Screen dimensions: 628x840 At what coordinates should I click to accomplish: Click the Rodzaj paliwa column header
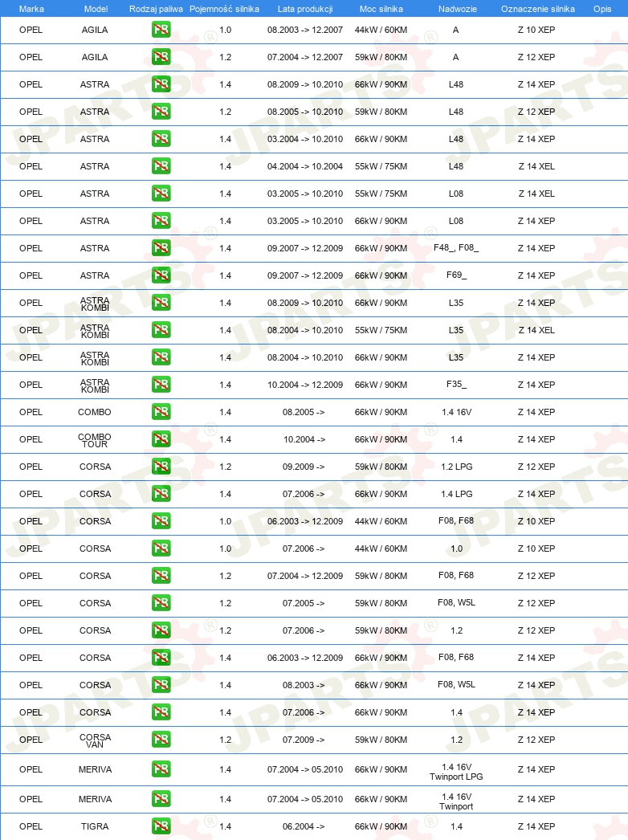(156, 9)
